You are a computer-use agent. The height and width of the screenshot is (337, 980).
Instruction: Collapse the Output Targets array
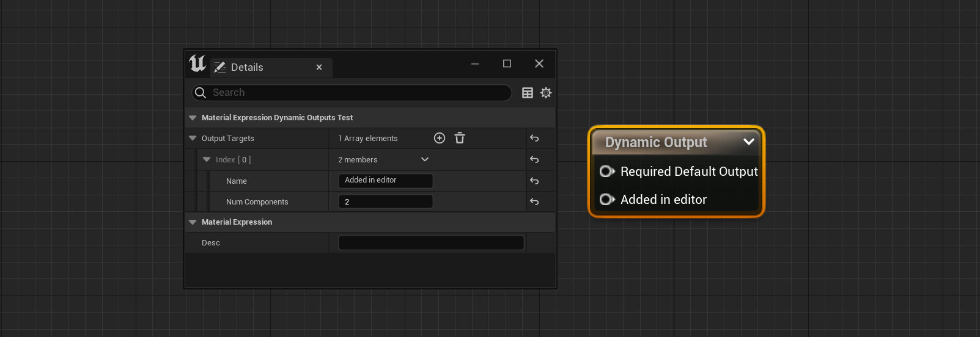[x=193, y=139]
